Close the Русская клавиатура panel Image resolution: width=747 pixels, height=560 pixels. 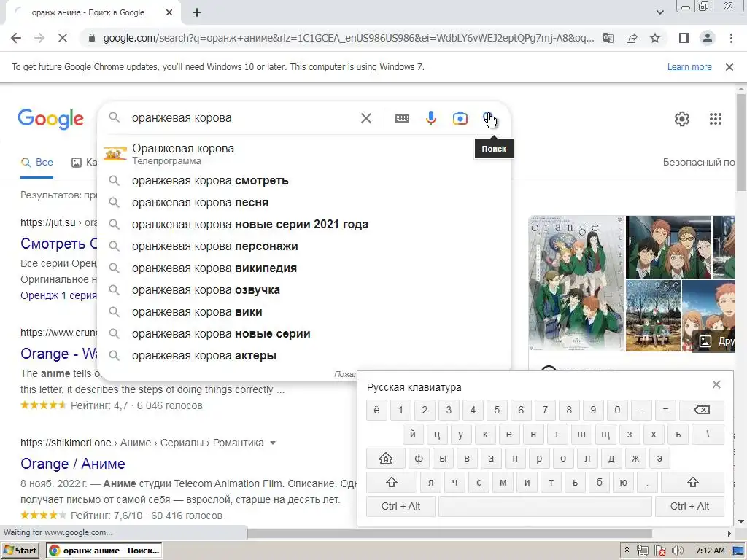pos(716,384)
